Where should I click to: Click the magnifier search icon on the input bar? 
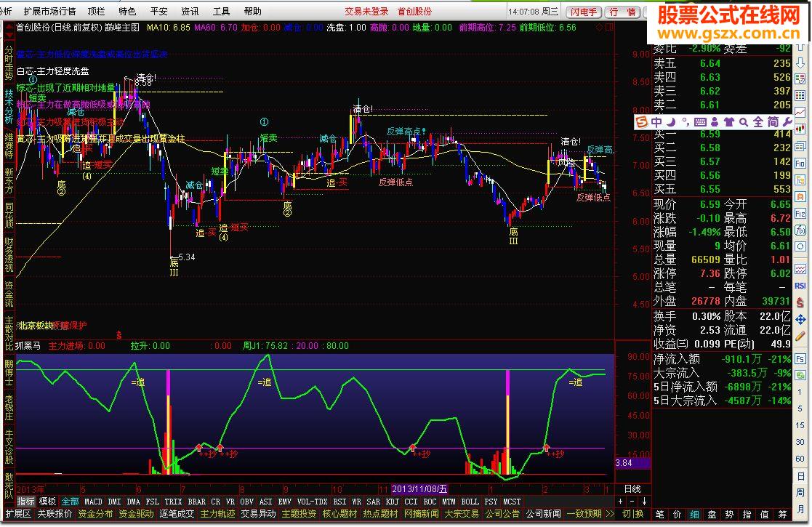pos(744,121)
